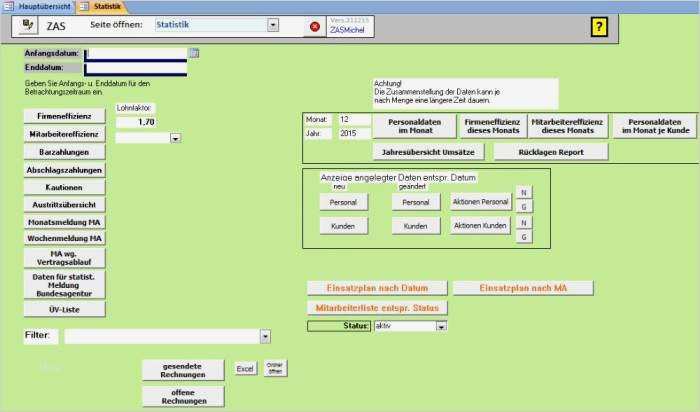Click Personaldaten im Monat je Kunde
The height and width of the screenshot is (412, 700).
655,126
